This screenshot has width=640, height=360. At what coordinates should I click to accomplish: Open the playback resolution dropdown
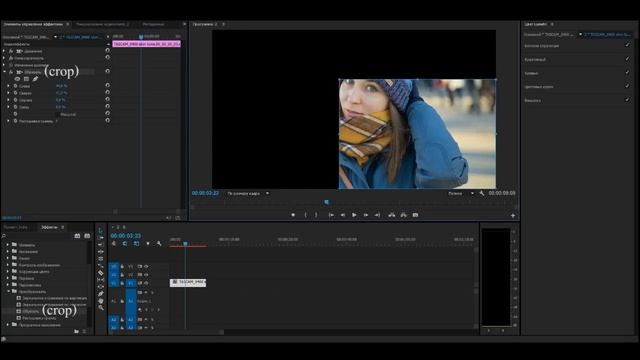461,193
